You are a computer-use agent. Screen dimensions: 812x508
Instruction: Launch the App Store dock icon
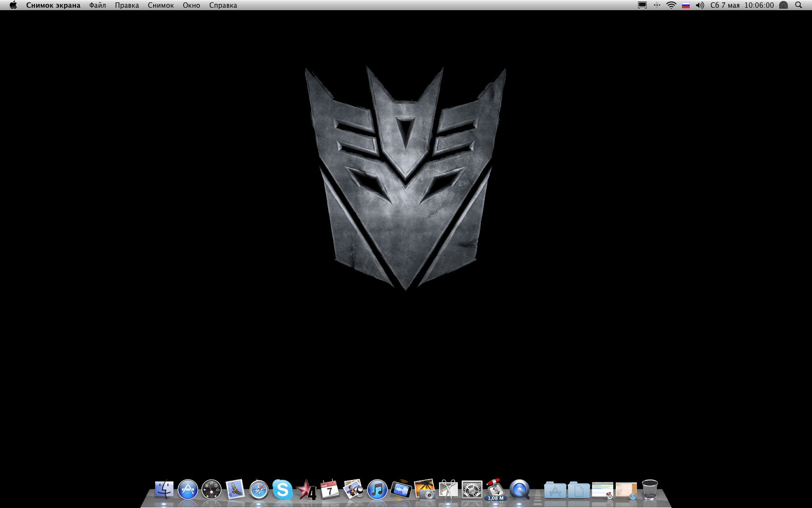(188, 490)
